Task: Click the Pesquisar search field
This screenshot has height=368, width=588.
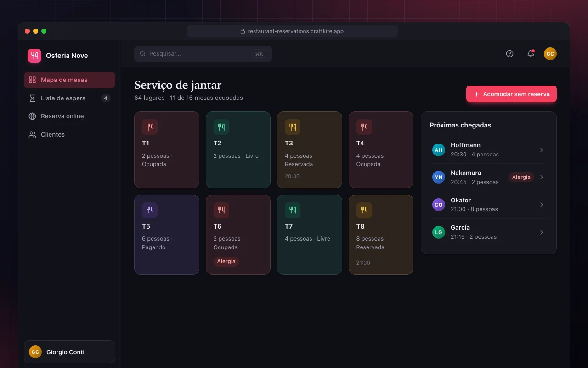Action: 203,54
